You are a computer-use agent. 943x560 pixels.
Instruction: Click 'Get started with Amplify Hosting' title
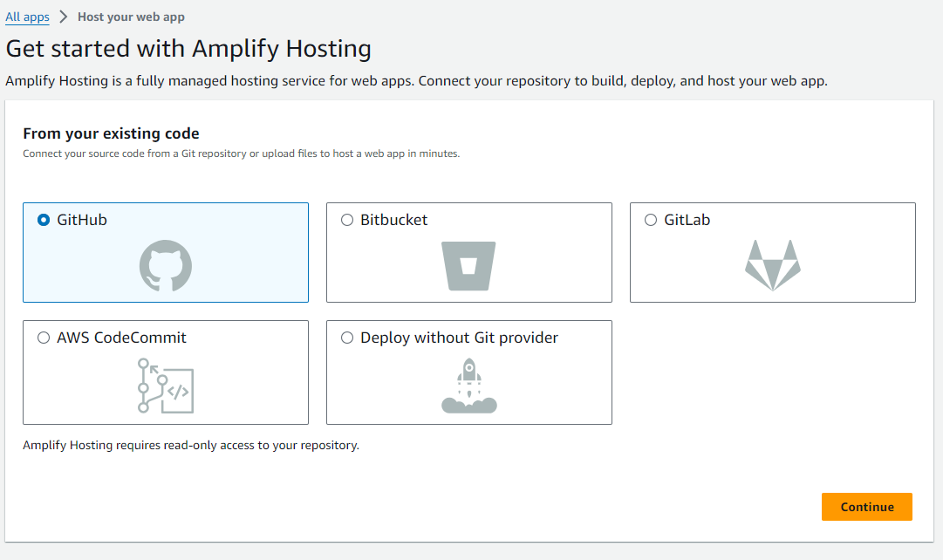[x=188, y=49]
